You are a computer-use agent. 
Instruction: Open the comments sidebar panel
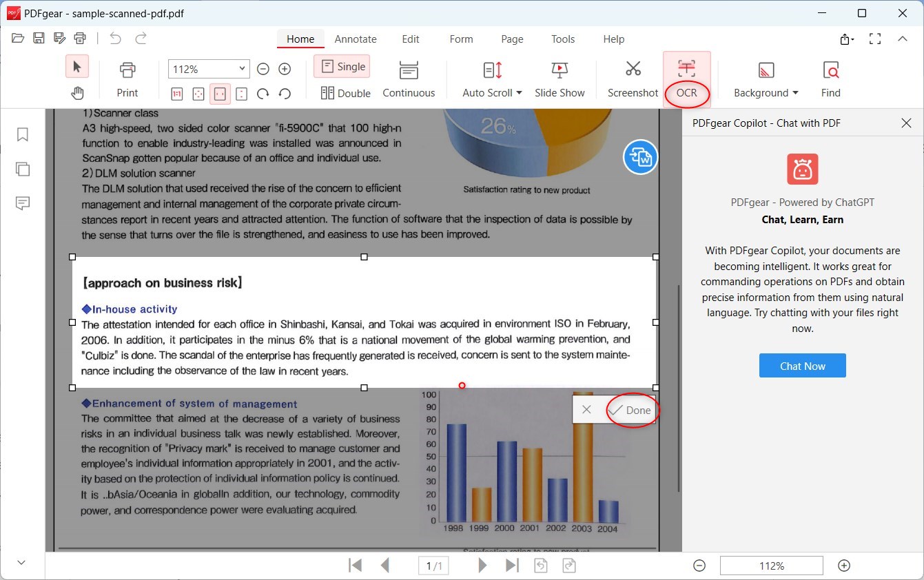pos(23,203)
